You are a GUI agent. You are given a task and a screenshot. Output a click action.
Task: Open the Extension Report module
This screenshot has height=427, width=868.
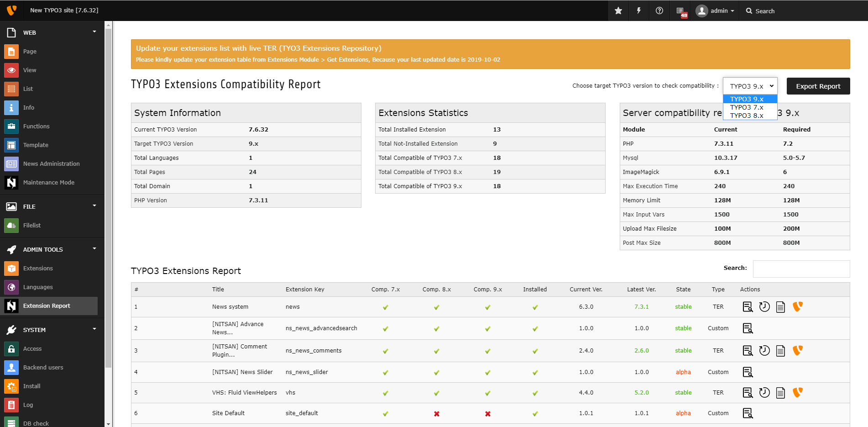(x=49, y=306)
